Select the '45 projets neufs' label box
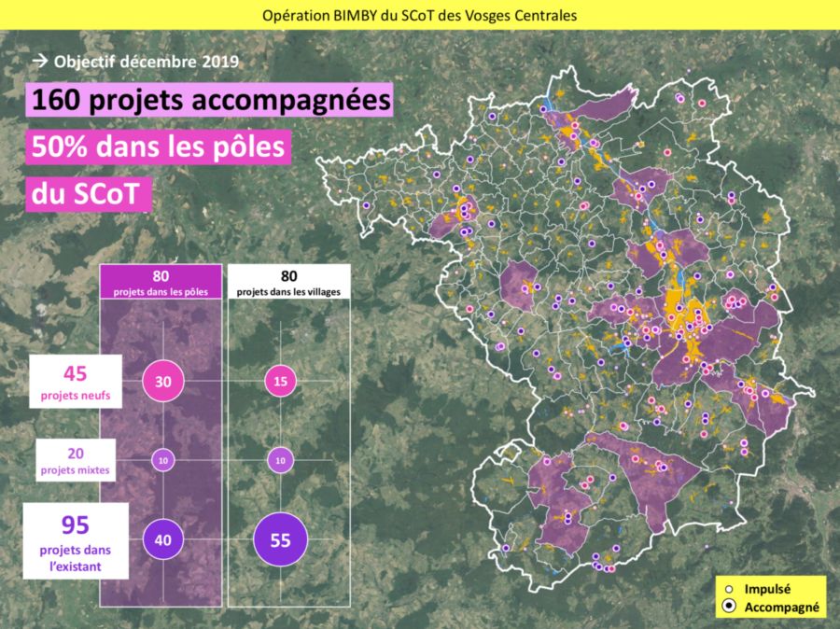840x629 pixels. tap(76, 382)
